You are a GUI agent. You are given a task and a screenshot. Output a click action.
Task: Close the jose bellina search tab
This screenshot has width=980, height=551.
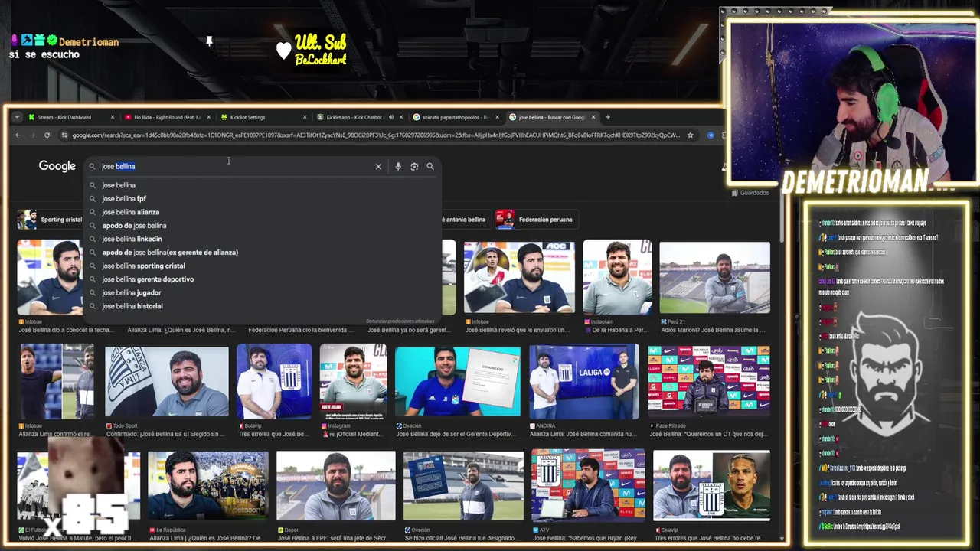593,117
